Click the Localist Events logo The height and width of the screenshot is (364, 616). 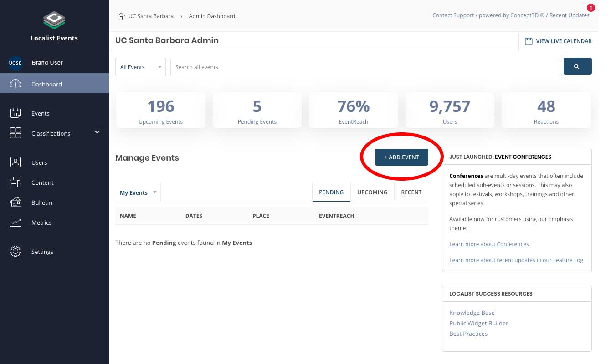54,20
